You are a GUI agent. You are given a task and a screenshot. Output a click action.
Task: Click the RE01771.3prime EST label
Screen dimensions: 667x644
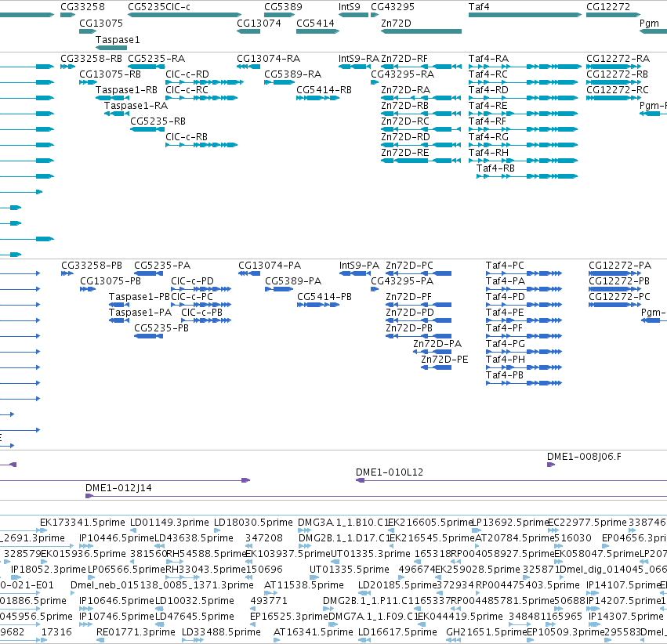[x=136, y=632]
